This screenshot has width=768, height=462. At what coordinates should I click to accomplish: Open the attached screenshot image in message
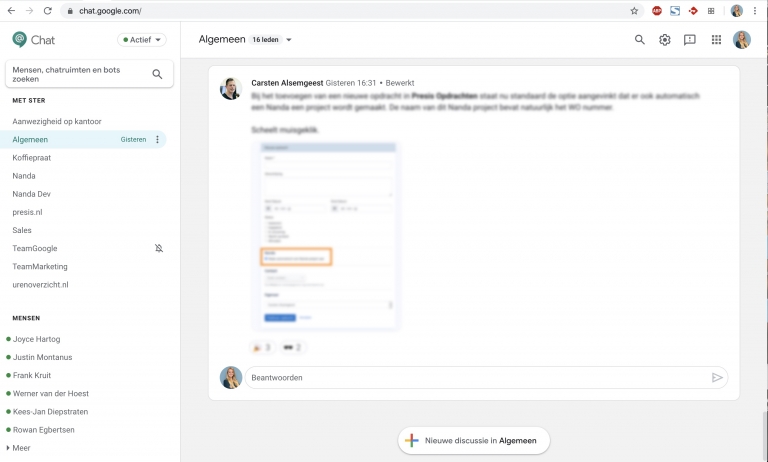point(326,235)
